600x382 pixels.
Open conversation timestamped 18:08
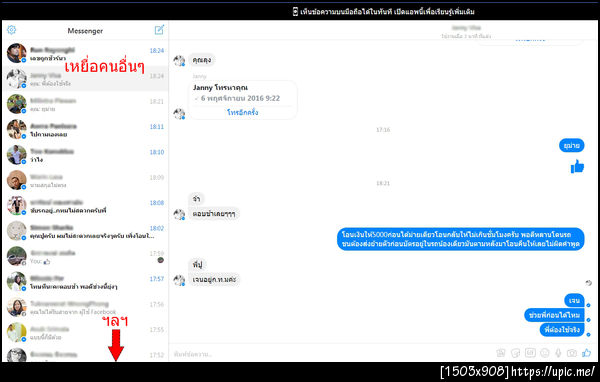pyautogui.click(x=85, y=206)
